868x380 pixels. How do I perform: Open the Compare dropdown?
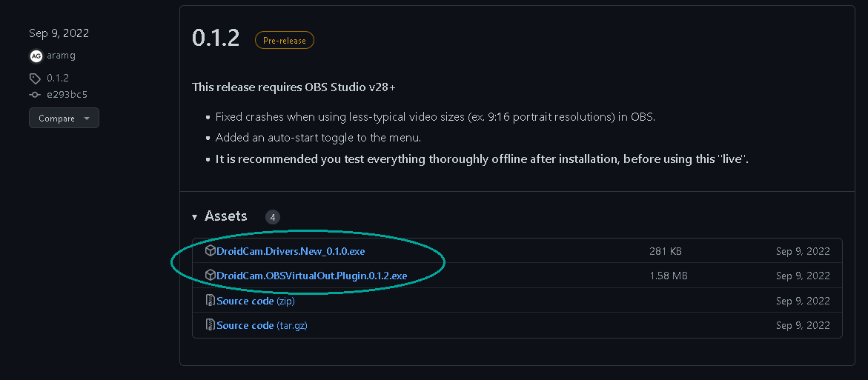(x=64, y=119)
